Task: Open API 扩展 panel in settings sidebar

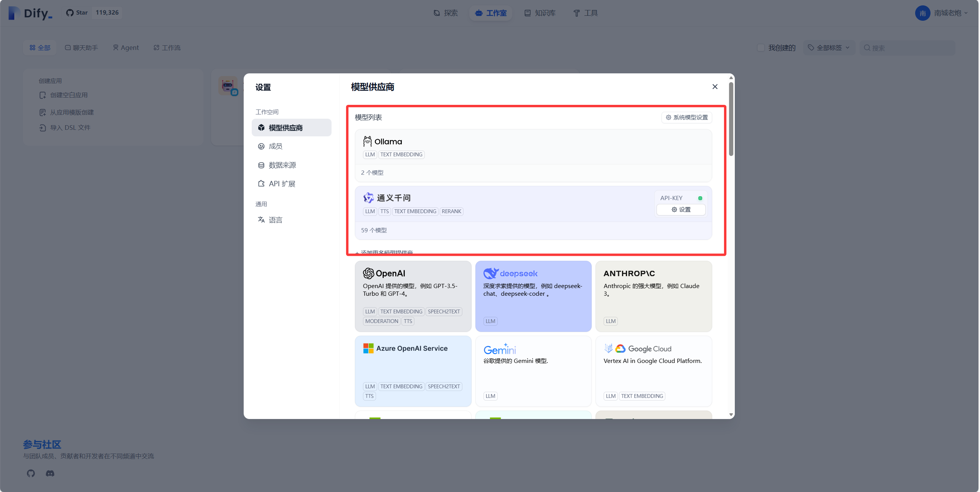Action: tap(282, 183)
